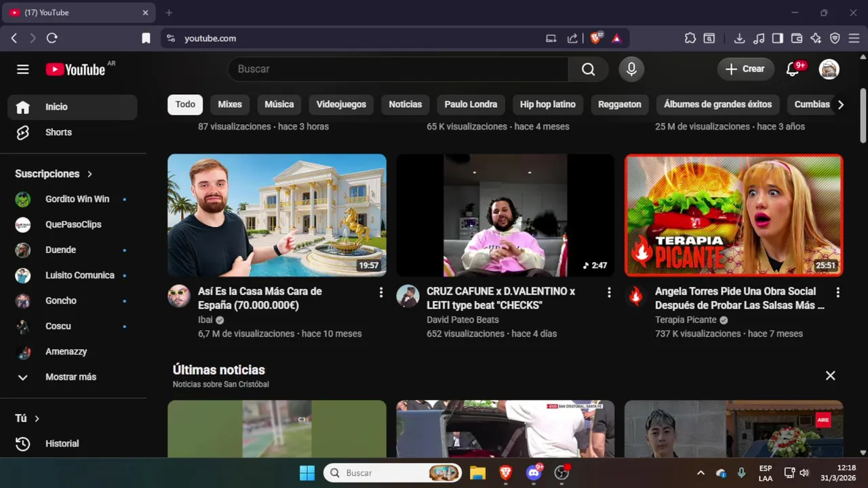Open a new browser tab
868x488 pixels.
click(x=169, y=13)
